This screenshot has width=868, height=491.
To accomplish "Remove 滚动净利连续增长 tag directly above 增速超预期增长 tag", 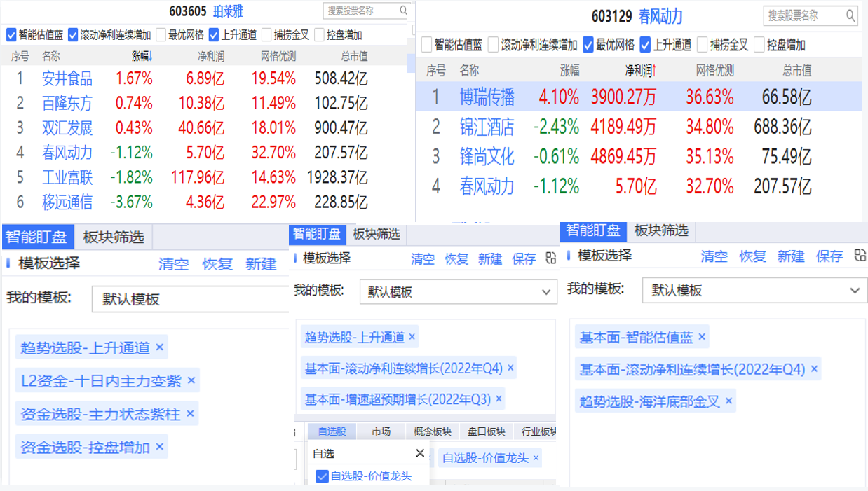I will pos(510,368).
